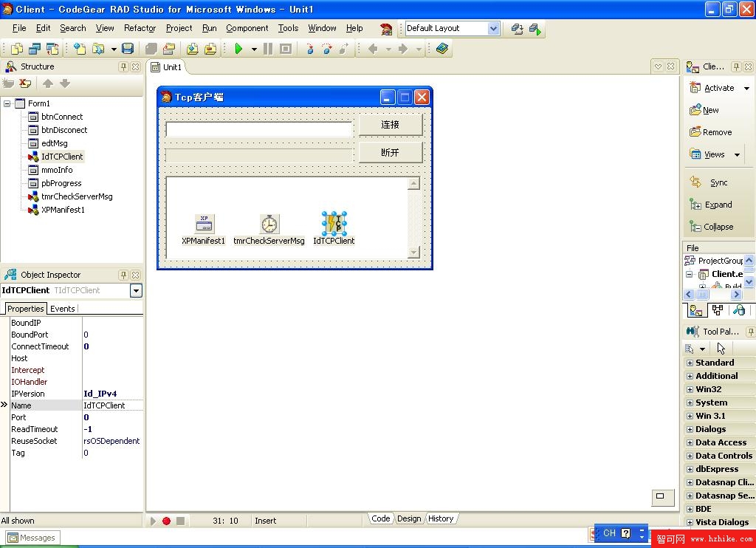Pin the Project Manager panel

click(x=736, y=66)
